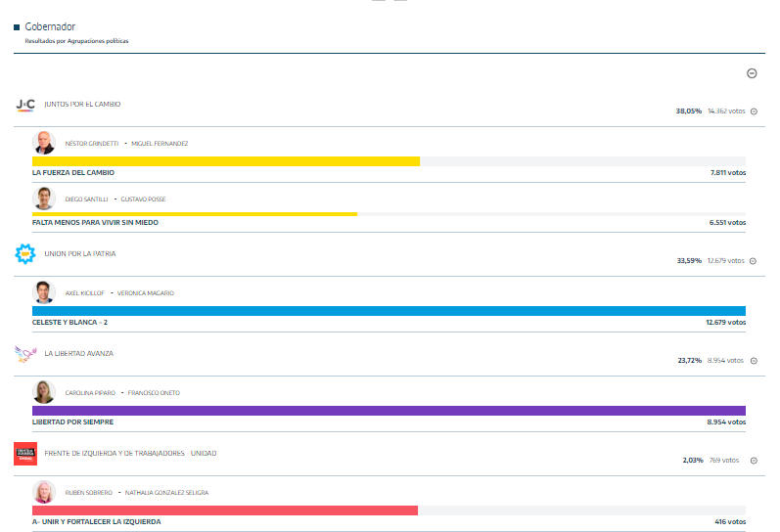Collapse all results with top minus icon
The width and height of the screenshot is (780, 532).
pos(752,73)
